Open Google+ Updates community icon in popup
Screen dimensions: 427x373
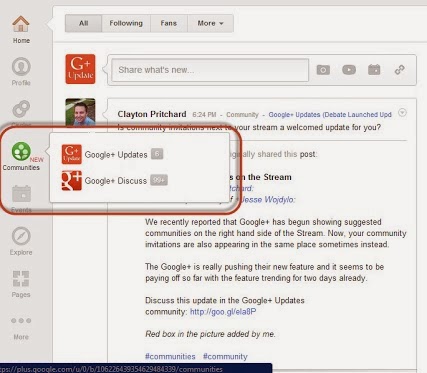coord(71,154)
